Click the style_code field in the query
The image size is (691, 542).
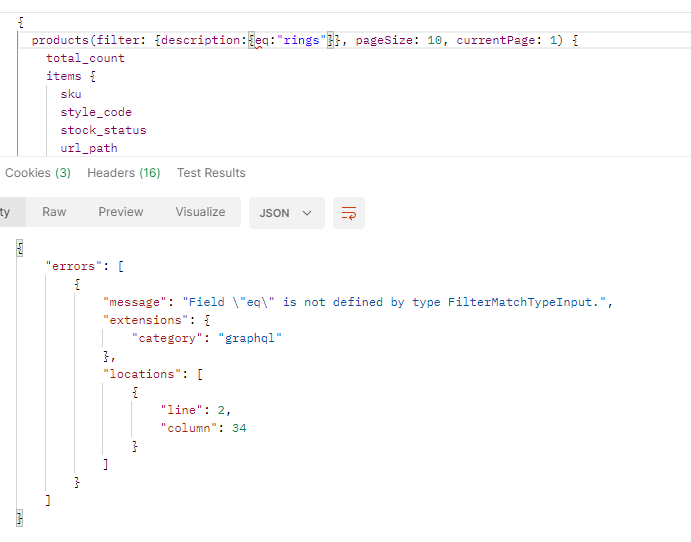tap(96, 113)
